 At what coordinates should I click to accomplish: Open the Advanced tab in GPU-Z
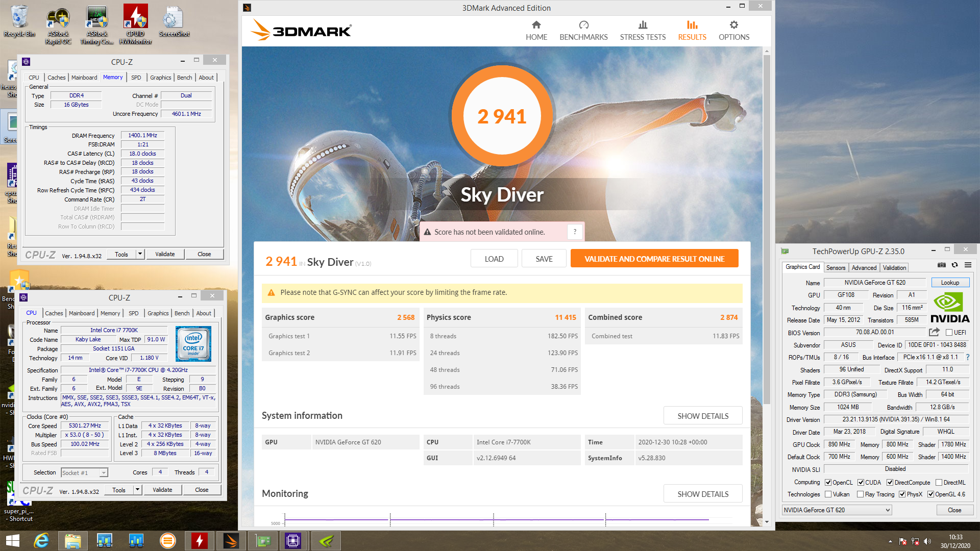point(864,267)
